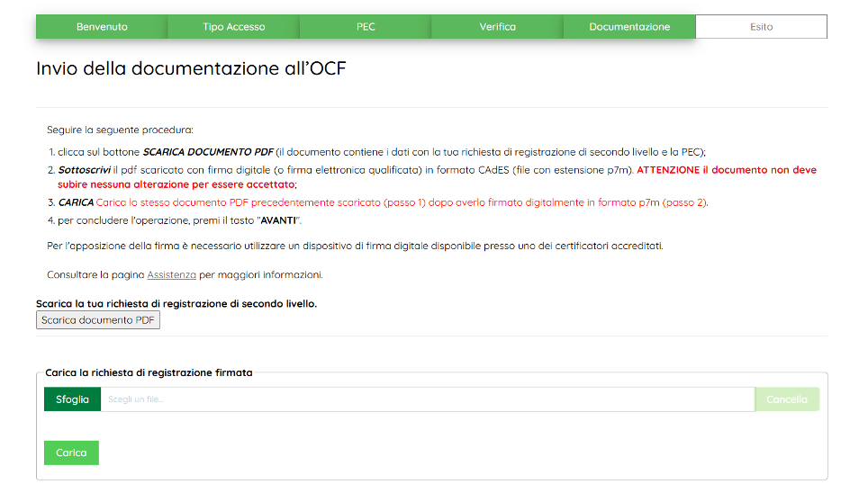Viewport: 868px width, 493px height.
Task: Click the 'Invio della documentazione all'OCF' heading
Action: (x=191, y=69)
